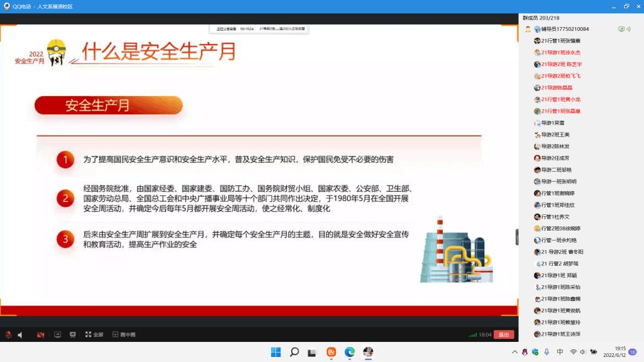
Task: Unmute the microphone in call toolbar
Action: [8, 335]
